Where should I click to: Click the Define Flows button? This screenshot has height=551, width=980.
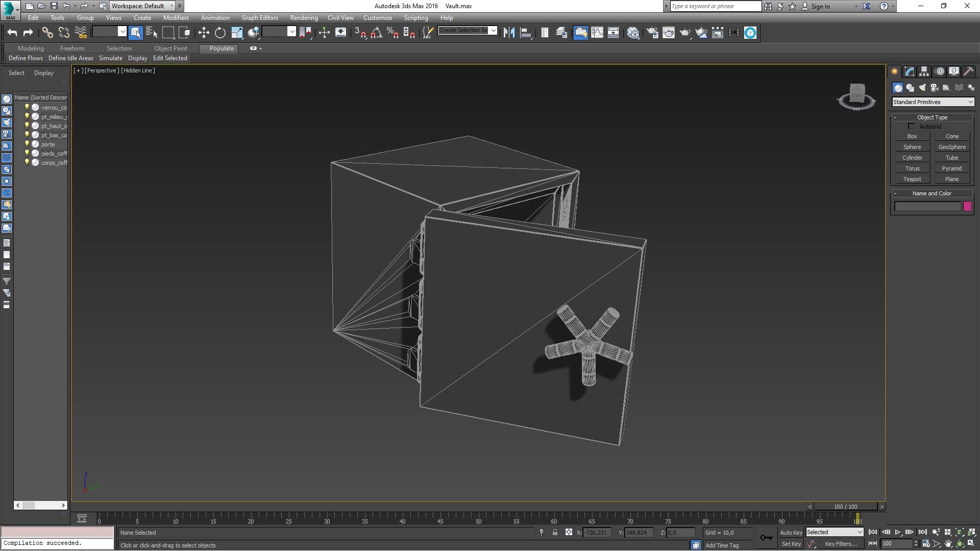tap(26, 58)
